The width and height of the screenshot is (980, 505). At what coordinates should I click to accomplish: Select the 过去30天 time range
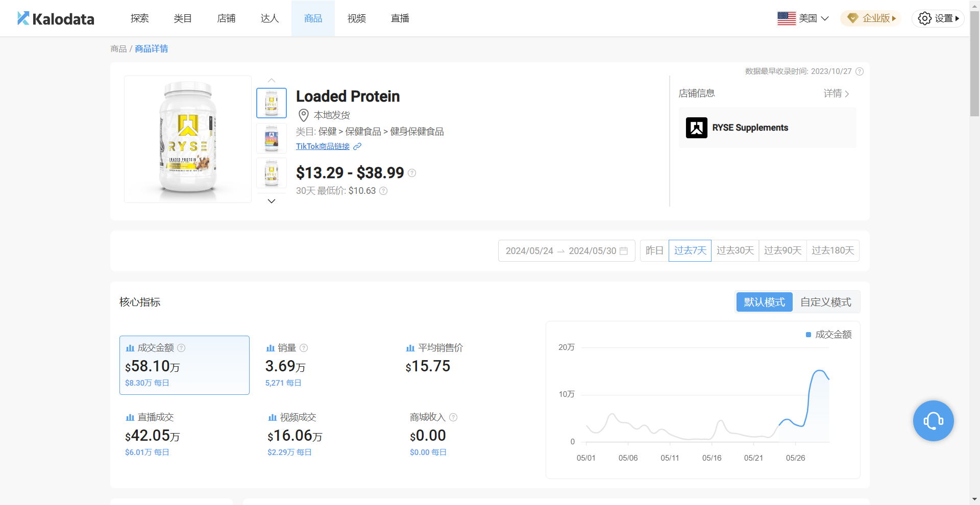click(735, 250)
